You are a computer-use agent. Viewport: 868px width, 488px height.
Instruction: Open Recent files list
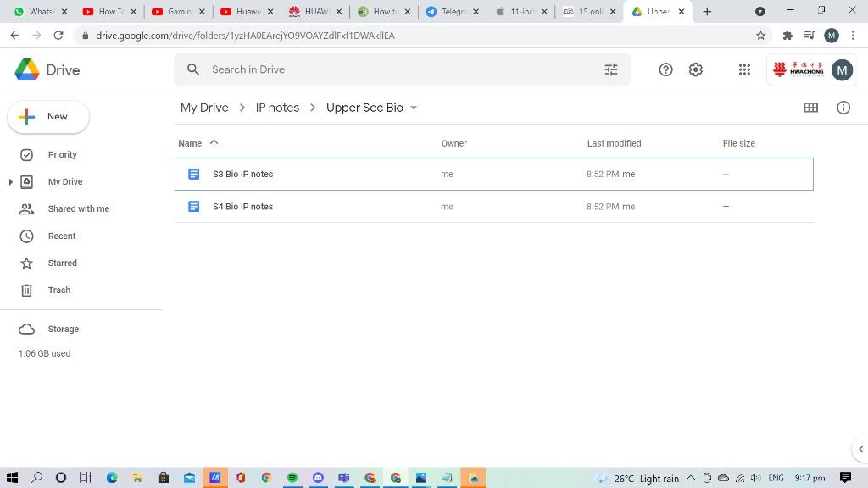(62, 236)
